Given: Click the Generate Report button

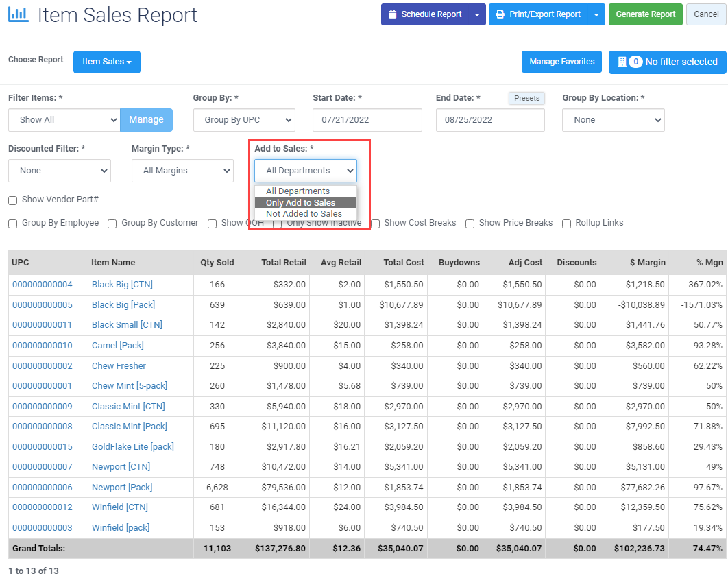Looking at the screenshot, I should click(x=645, y=14).
